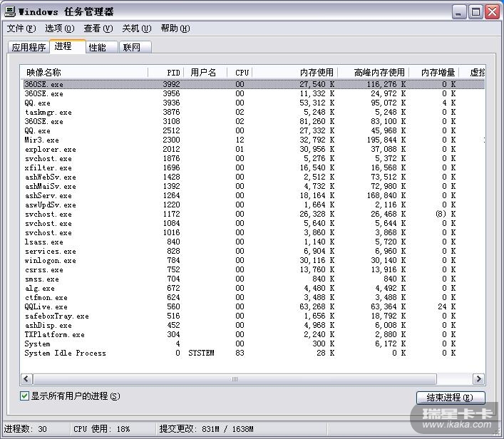Image resolution: width=504 pixels, height=439 pixels.
Task: Select the winlogon.exe process row
Action: tap(252, 260)
